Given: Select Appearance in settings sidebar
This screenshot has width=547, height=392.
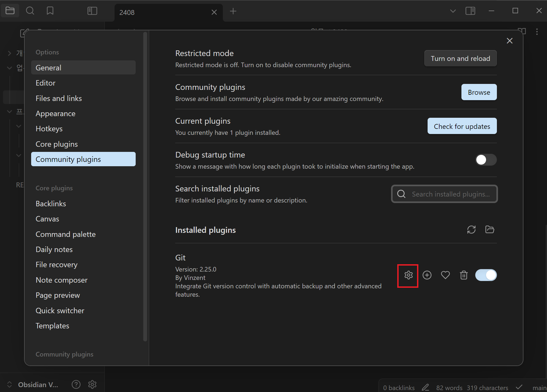Looking at the screenshot, I should point(56,114).
